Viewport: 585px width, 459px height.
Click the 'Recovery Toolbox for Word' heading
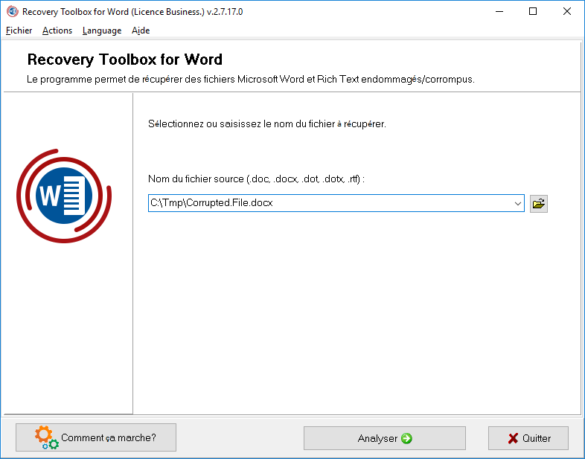125,60
